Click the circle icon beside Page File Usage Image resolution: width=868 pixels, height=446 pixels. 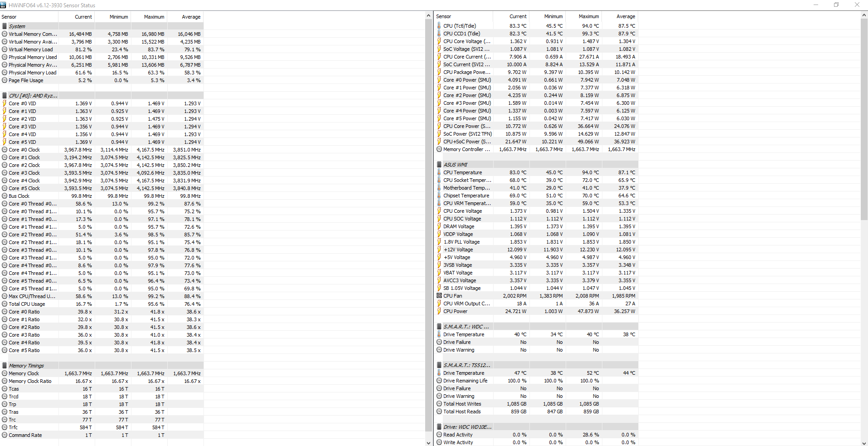pos(5,80)
